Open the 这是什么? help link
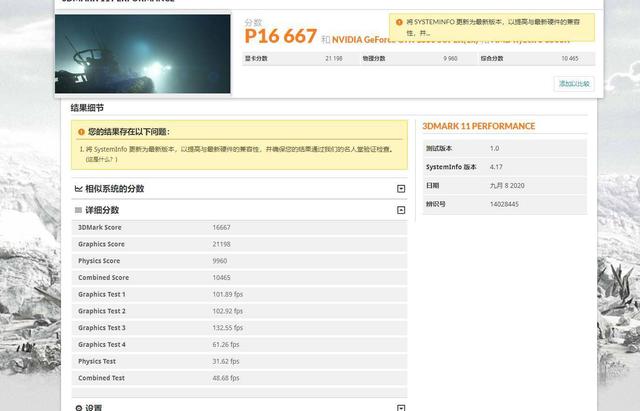 [101, 159]
